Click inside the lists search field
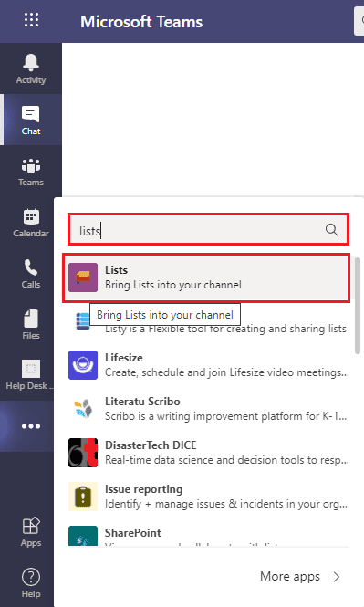 [209, 229]
